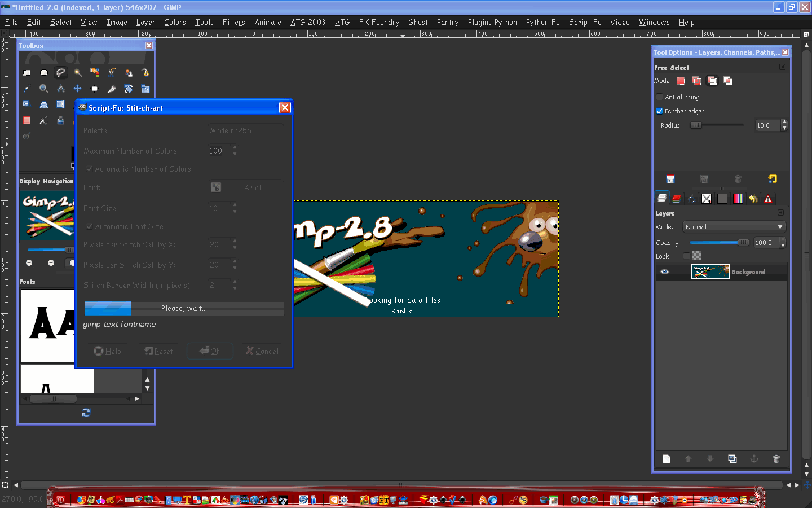Save tool options with the floppy icon

(670, 179)
